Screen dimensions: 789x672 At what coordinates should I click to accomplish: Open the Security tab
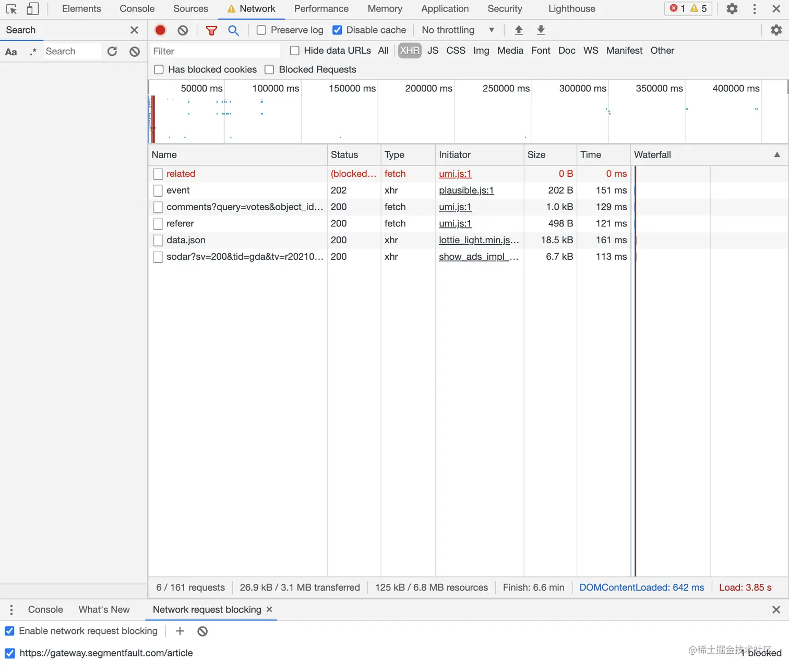click(505, 9)
